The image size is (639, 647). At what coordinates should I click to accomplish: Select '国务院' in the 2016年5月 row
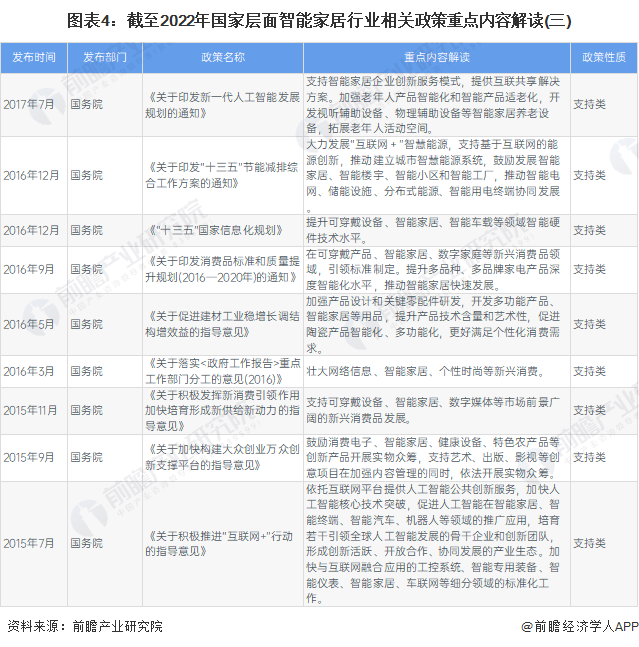[x=86, y=324]
